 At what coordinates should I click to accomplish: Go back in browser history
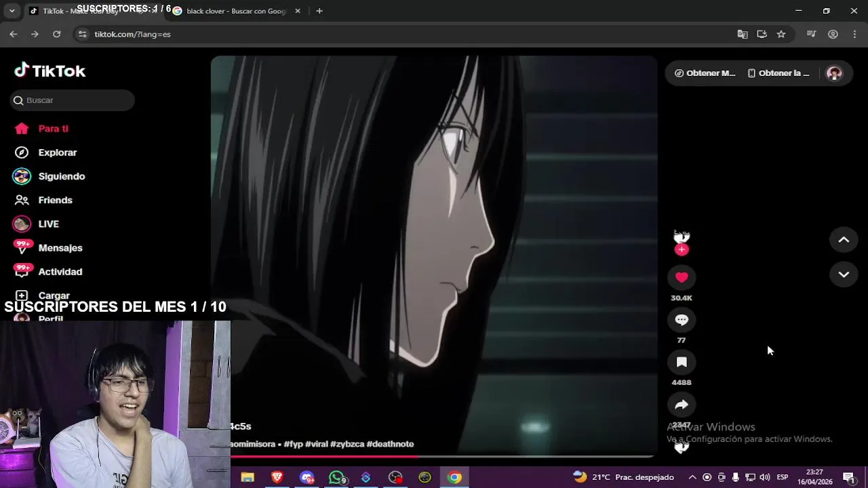[x=14, y=34]
